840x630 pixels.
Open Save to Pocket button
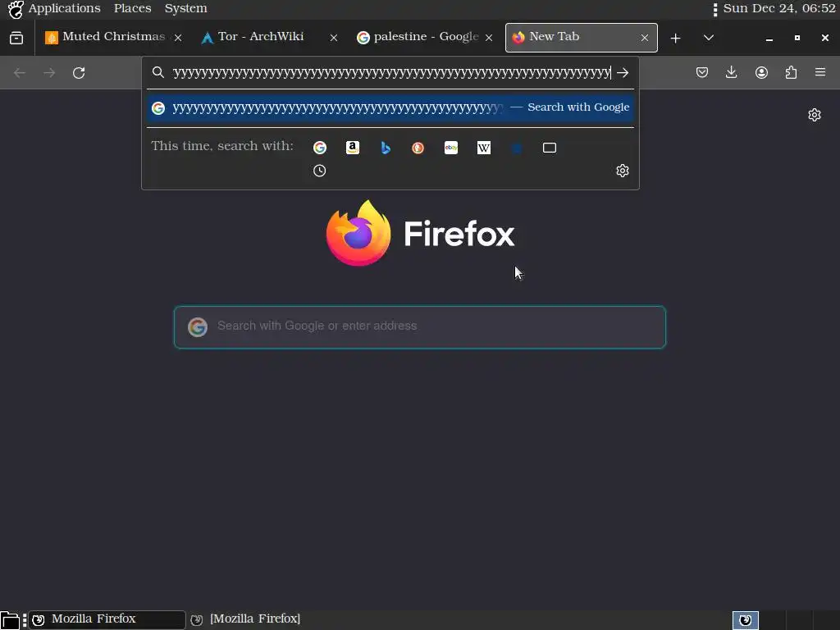click(x=702, y=72)
